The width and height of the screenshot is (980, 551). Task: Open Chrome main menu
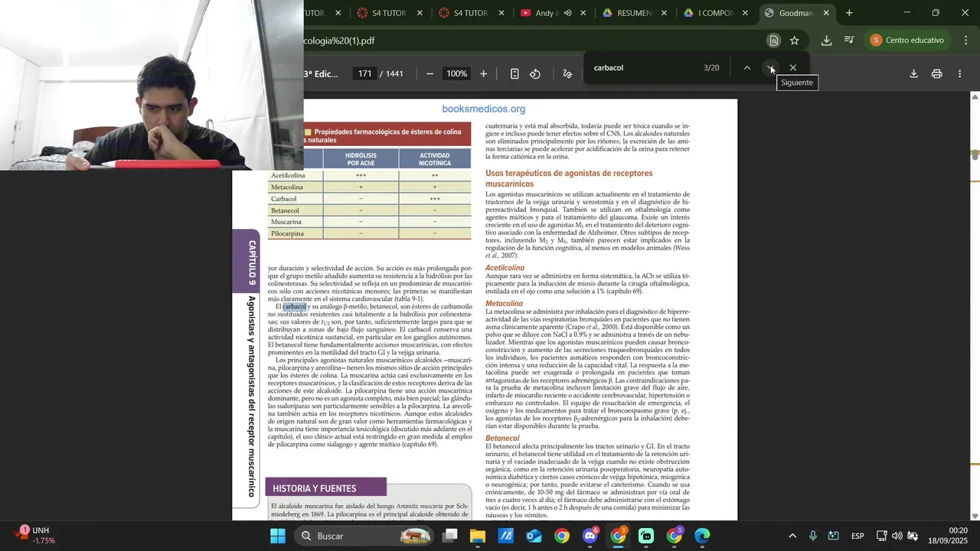[x=966, y=41]
